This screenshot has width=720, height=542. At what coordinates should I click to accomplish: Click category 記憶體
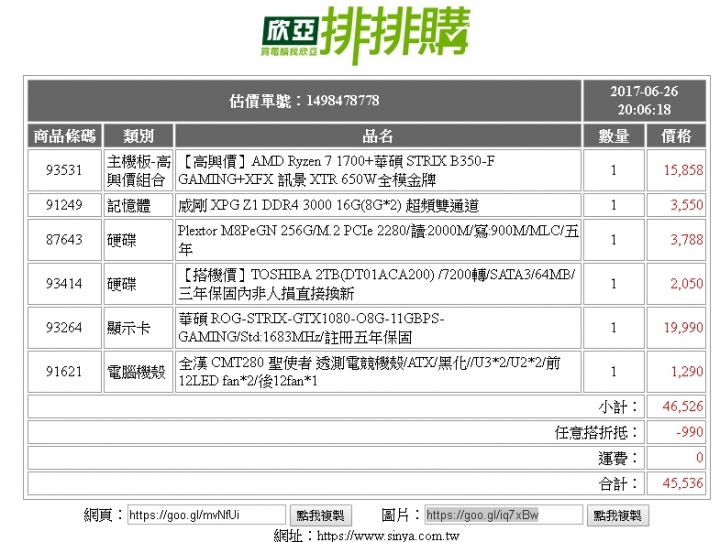tap(129, 205)
